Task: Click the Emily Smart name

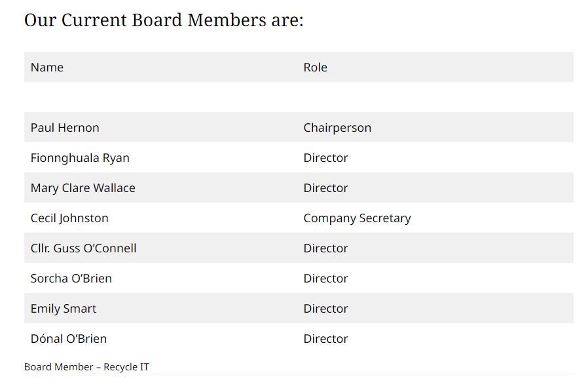Action: point(64,309)
